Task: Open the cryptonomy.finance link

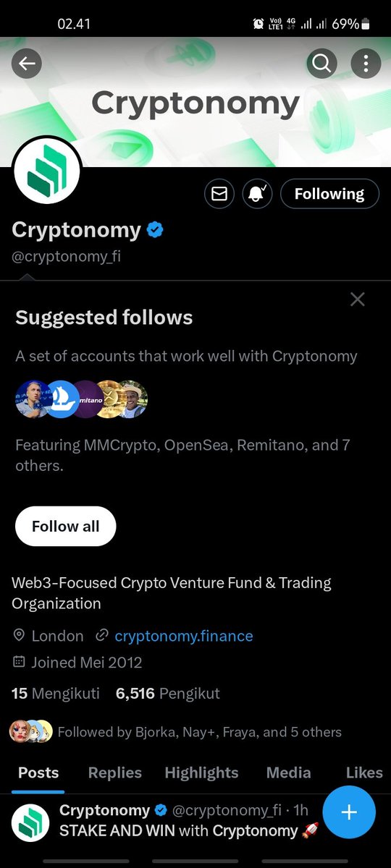Action: click(184, 637)
